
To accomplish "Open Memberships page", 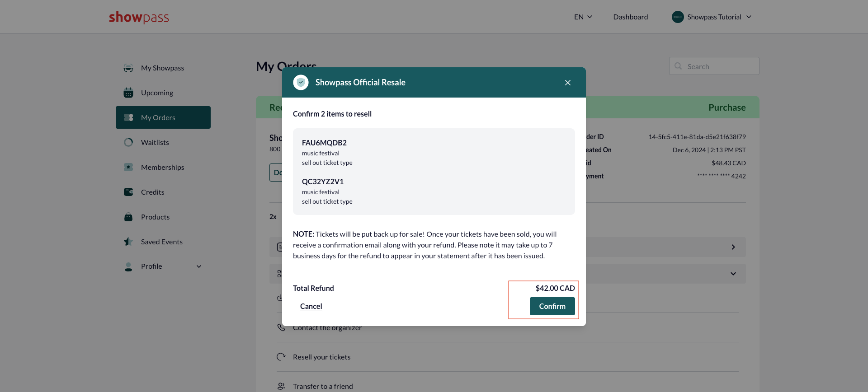I will (x=162, y=167).
